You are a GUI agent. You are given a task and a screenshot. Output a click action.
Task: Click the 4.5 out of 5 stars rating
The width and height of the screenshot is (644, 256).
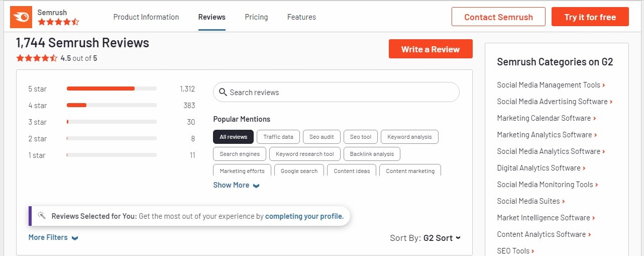37,58
